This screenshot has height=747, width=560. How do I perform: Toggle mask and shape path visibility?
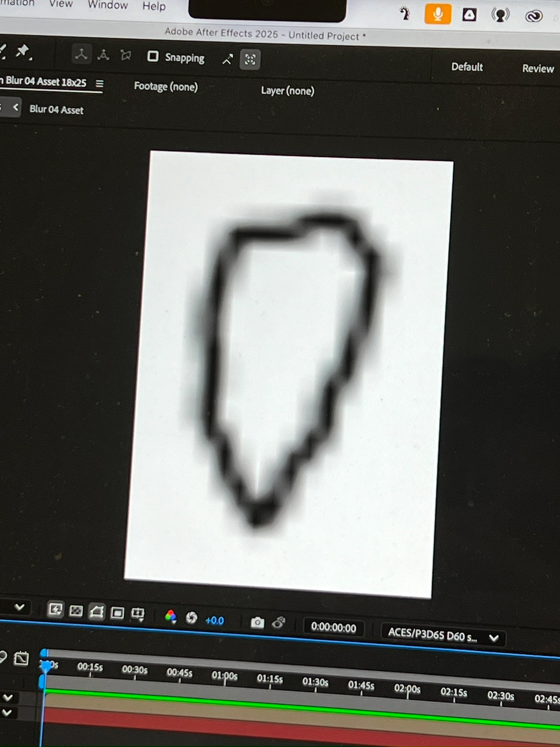[x=97, y=612]
